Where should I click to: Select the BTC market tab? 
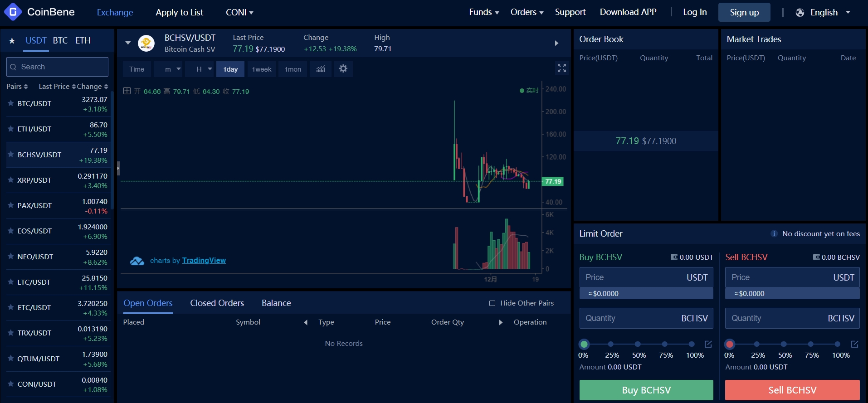pyautogui.click(x=60, y=41)
